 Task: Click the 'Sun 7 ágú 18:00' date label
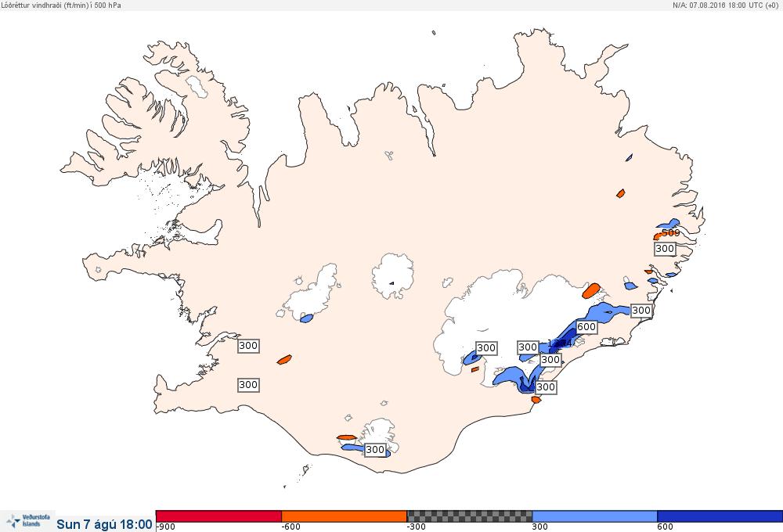coord(104,524)
